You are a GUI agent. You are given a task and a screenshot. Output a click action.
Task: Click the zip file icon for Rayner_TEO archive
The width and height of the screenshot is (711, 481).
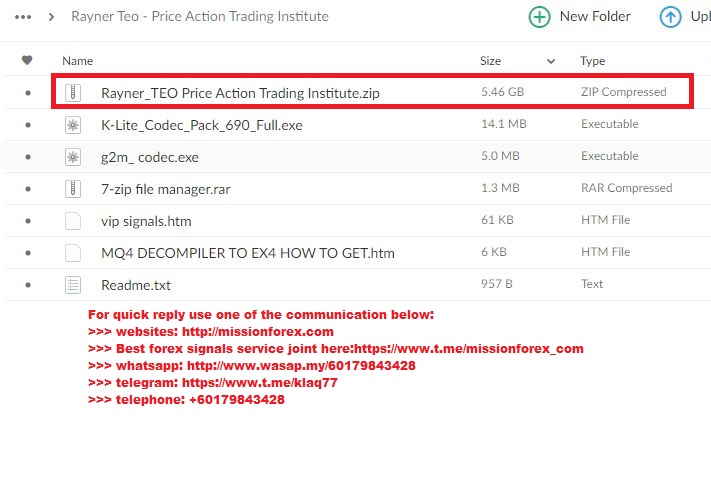73,93
